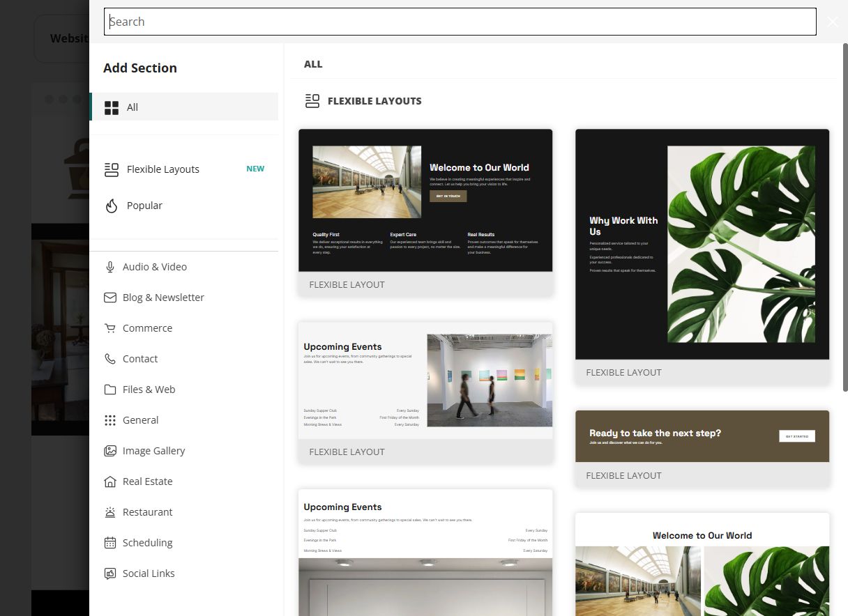Open the Audio & Video category
The width and height of the screenshot is (848, 616).
click(x=155, y=267)
